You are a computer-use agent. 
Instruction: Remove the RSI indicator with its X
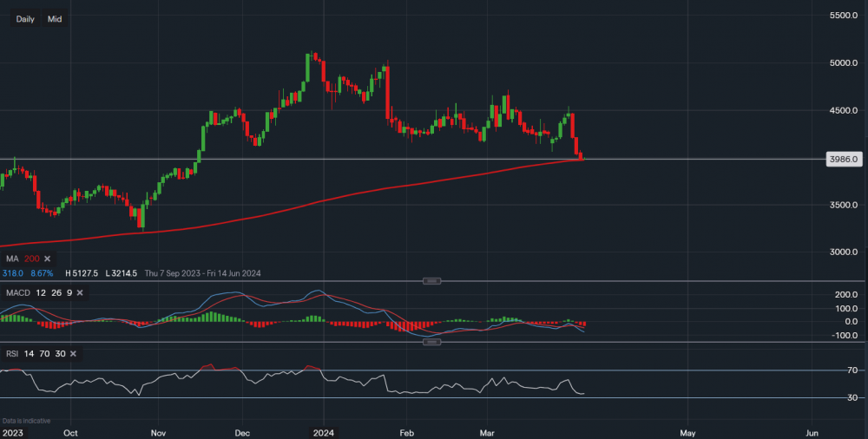click(73, 354)
